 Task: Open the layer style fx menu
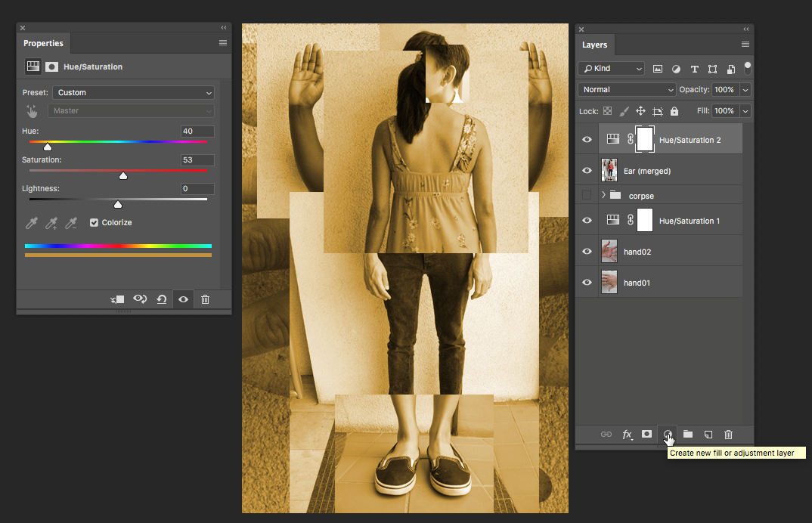pyautogui.click(x=627, y=435)
